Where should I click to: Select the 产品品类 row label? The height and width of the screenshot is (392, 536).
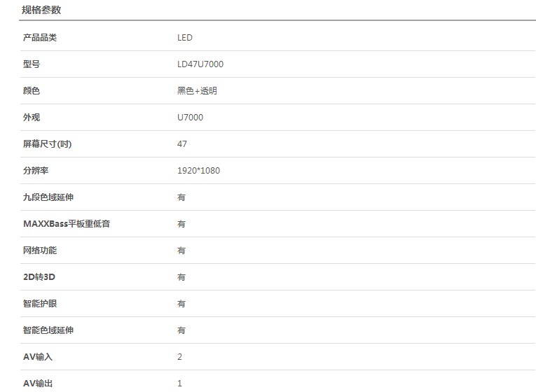(x=40, y=38)
